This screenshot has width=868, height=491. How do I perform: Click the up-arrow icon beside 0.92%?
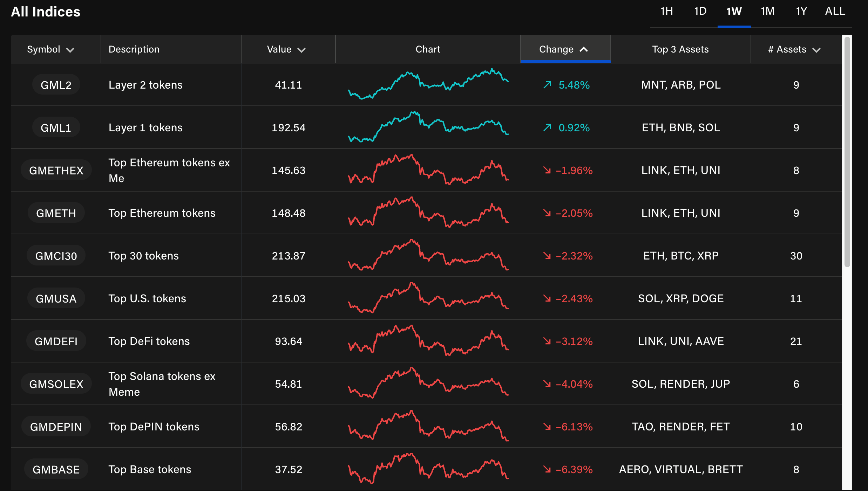point(547,127)
